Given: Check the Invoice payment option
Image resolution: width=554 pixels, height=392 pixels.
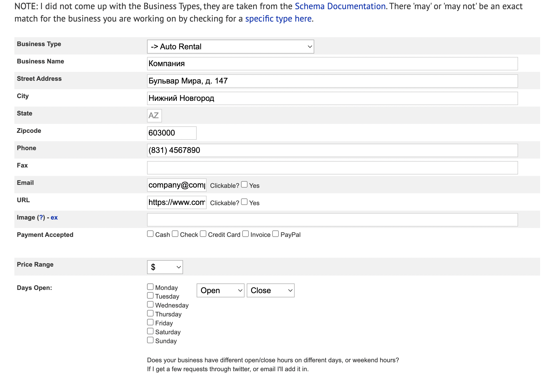Looking at the screenshot, I should pos(246,234).
